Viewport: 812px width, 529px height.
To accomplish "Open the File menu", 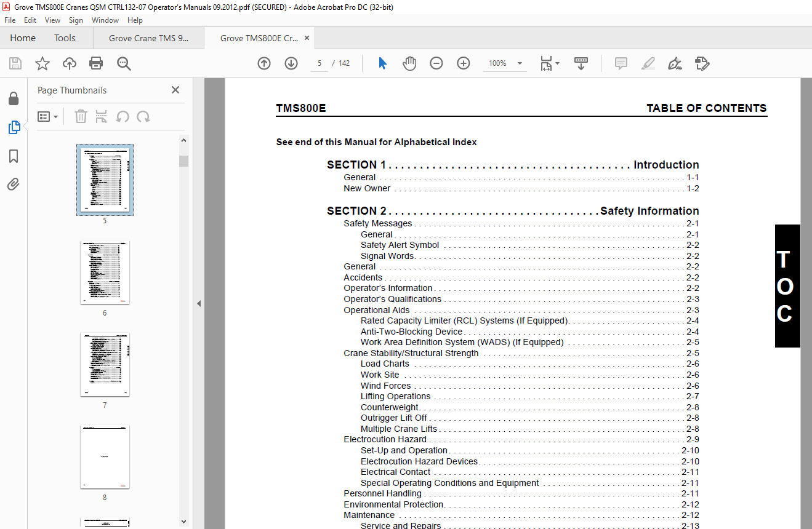I will tap(10, 20).
